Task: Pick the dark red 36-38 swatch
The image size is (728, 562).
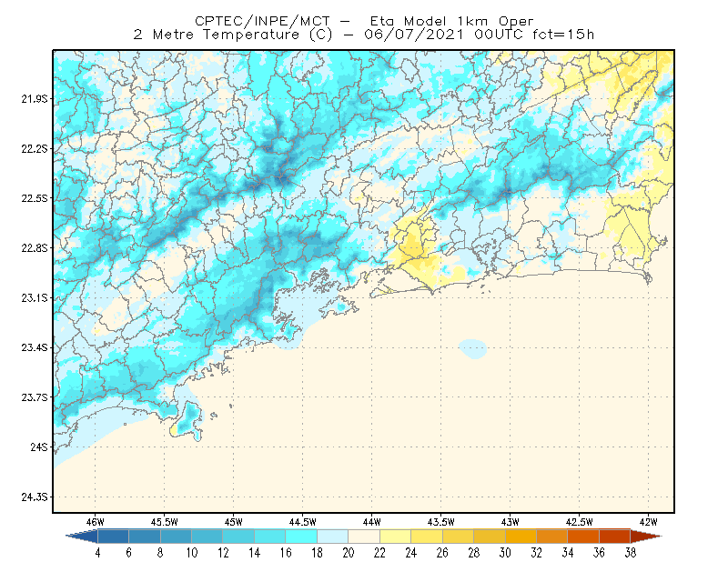Action: point(615,537)
